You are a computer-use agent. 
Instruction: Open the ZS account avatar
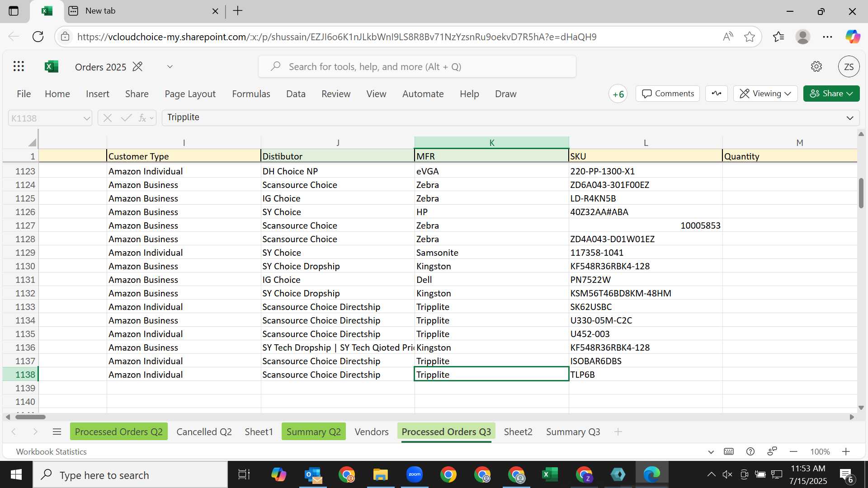849,67
